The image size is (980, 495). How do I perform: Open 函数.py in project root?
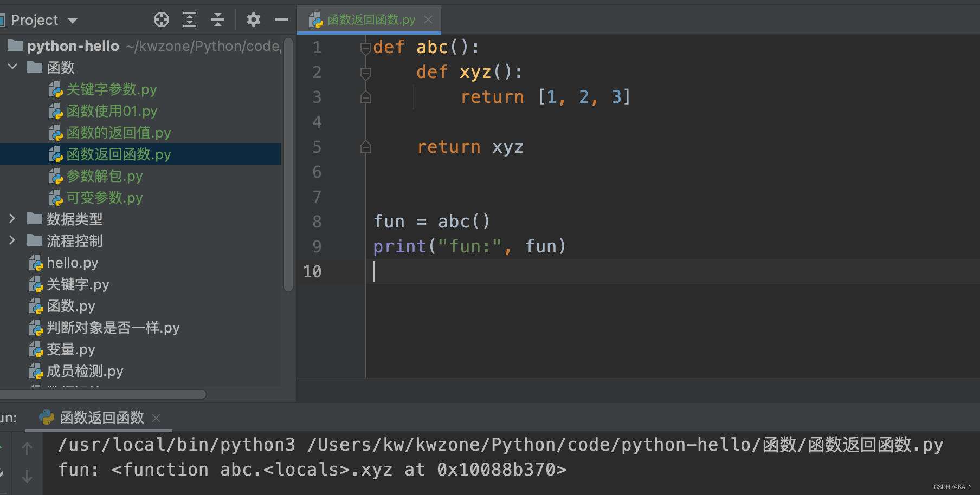tap(71, 306)
